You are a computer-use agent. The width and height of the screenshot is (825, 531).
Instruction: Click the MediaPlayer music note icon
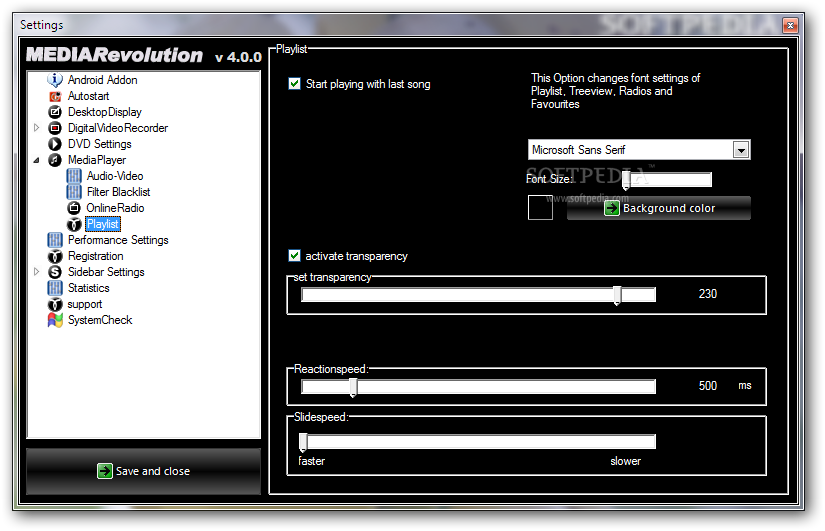[55, 160]
